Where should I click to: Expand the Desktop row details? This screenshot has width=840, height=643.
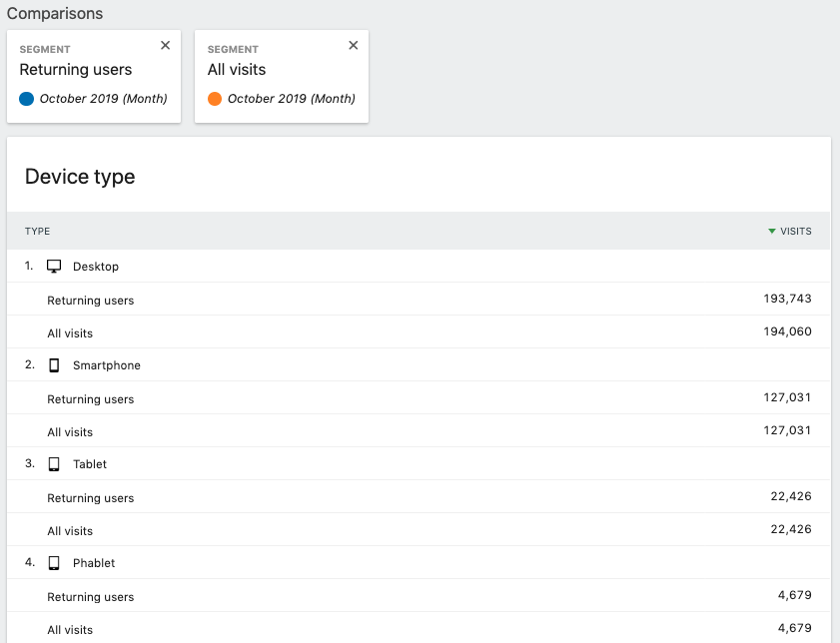click(x=95, y=266)
